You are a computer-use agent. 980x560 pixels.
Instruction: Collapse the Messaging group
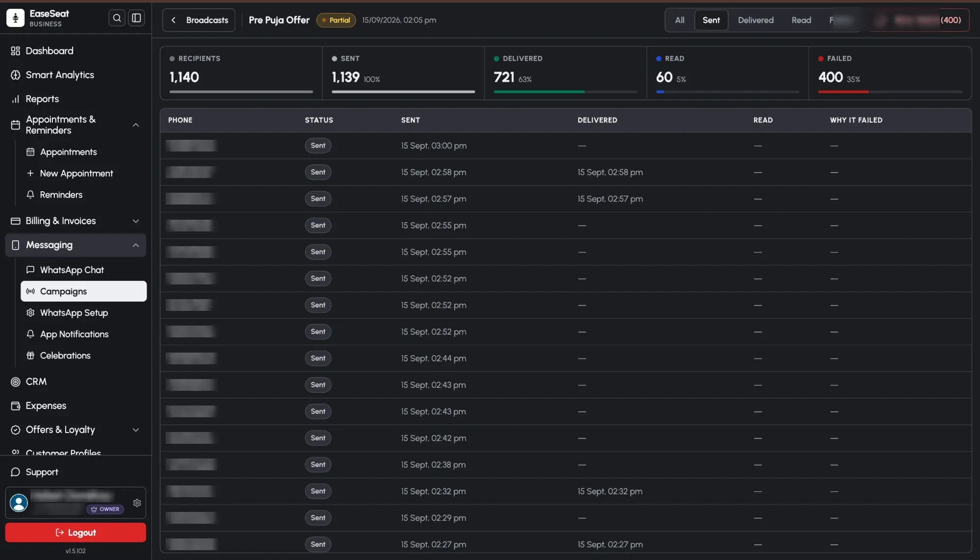click(136, 245)
